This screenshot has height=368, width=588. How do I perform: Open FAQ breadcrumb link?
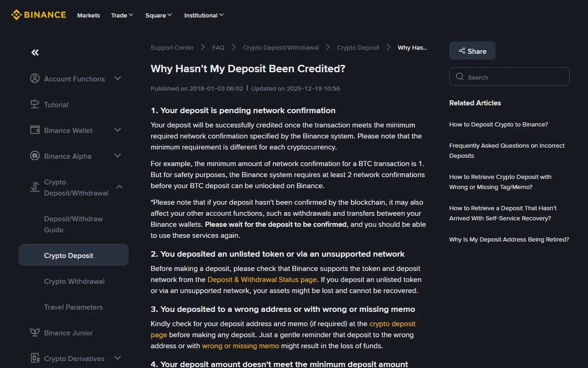218,47
